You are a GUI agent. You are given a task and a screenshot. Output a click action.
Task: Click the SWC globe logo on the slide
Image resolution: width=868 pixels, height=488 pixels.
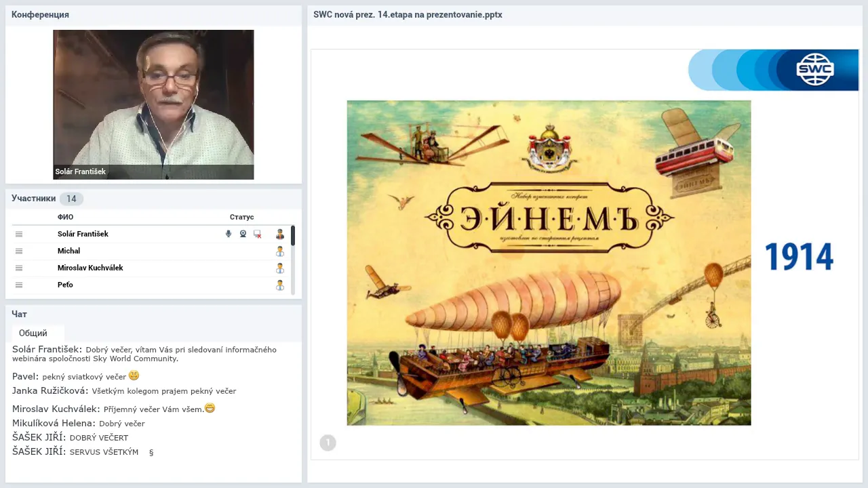[x=815, y=69]
